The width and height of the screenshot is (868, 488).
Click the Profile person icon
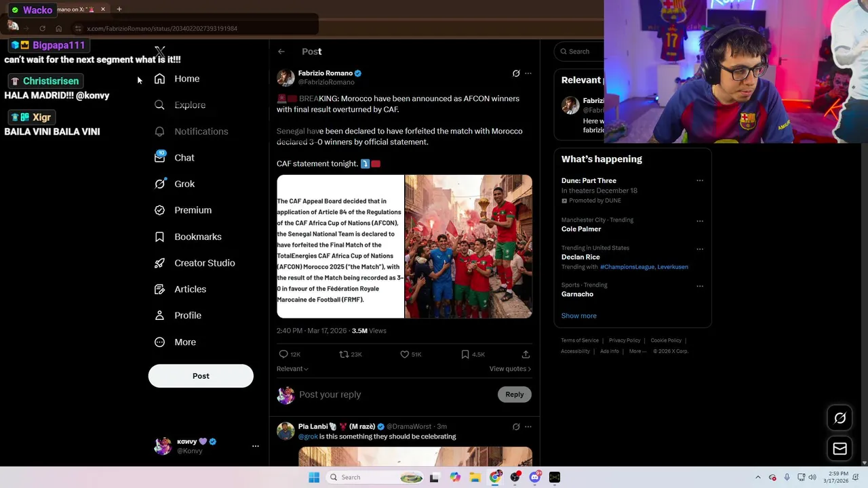click(159, 315)
